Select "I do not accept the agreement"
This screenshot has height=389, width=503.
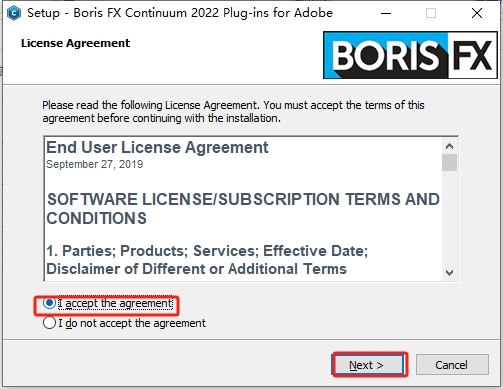click(x=49, y=323)
